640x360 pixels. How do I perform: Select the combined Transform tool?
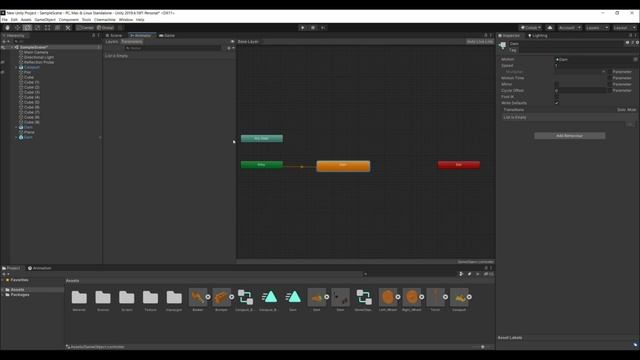point(58,28)
